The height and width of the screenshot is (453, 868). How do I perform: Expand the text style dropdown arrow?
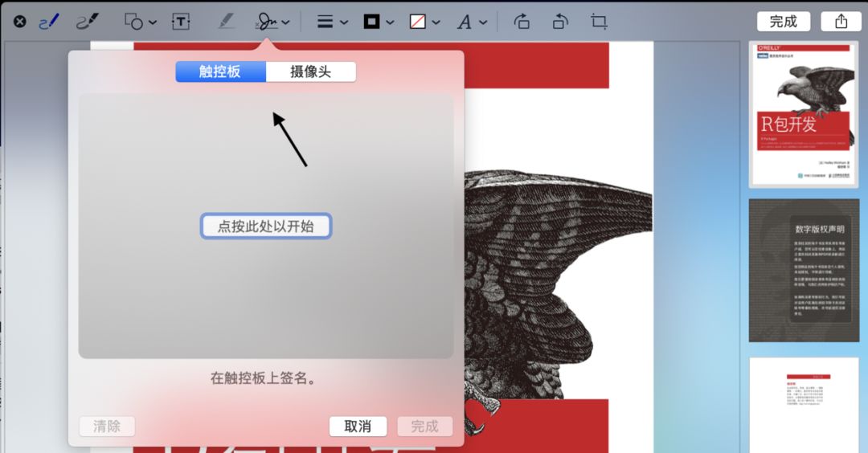pyautogui.click(x=483, y=22)
